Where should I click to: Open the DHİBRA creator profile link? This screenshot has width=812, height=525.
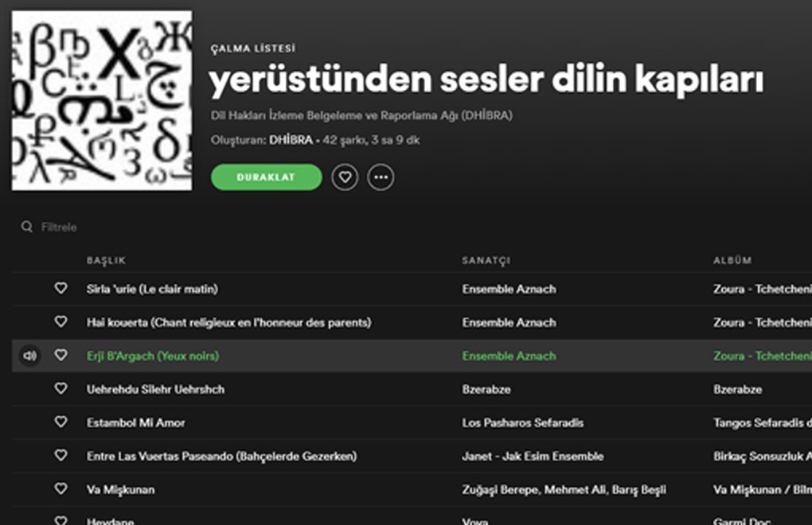291,141
